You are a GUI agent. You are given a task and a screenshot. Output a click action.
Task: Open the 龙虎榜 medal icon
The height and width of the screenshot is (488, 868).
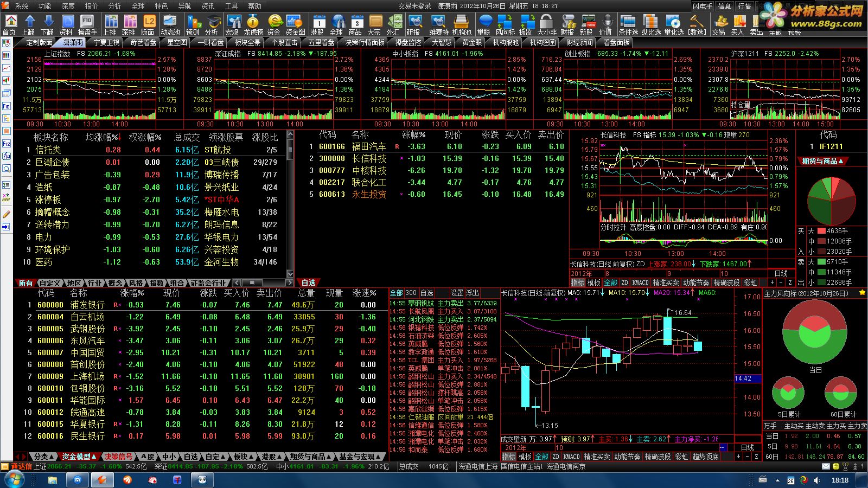click(253, 24)
